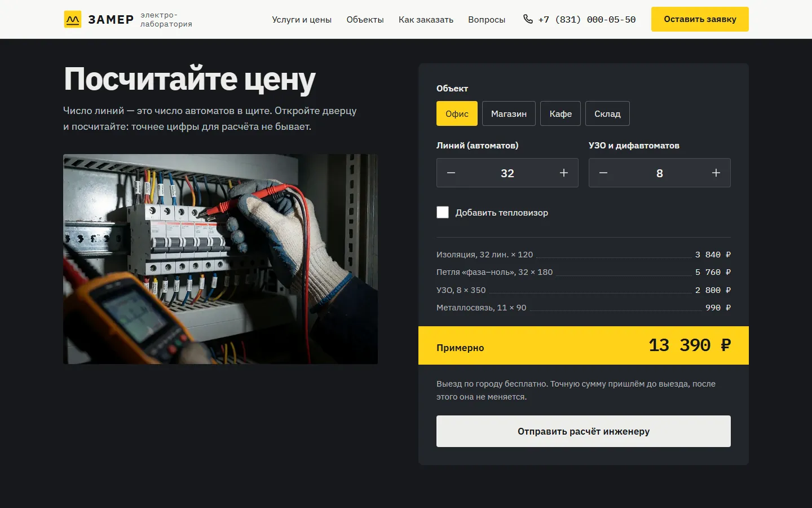
Task: Click the УЗО count field showing 8
Action: coord(660,173)
